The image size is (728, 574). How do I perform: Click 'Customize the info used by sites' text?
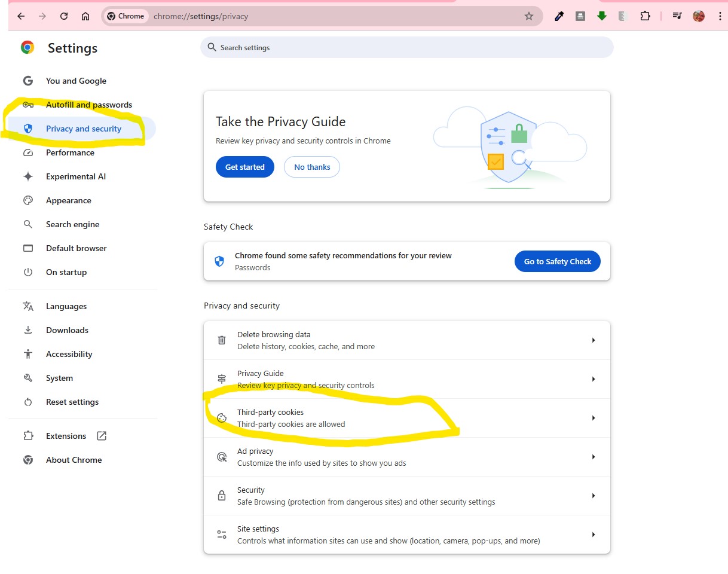(x=322, y=463)
